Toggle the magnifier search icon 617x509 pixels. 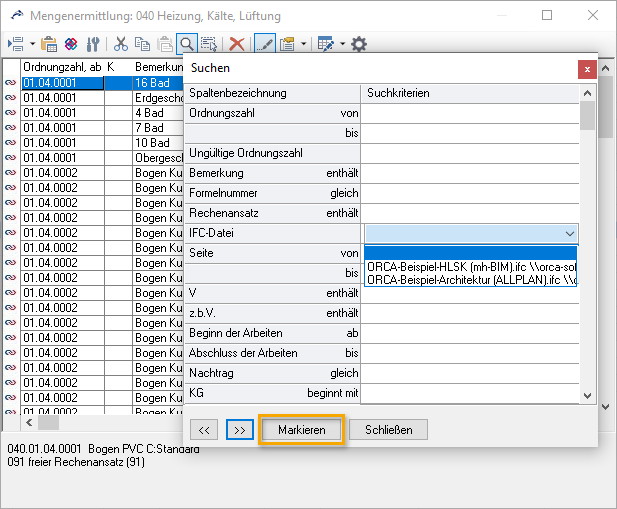click(187, 44)
